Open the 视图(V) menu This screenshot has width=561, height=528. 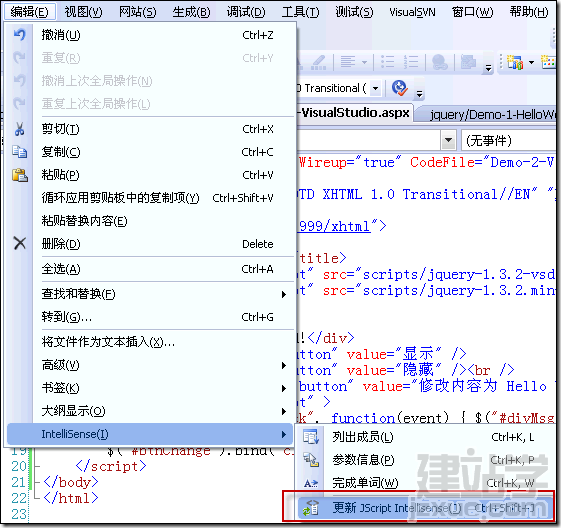[x=83, y=12]
